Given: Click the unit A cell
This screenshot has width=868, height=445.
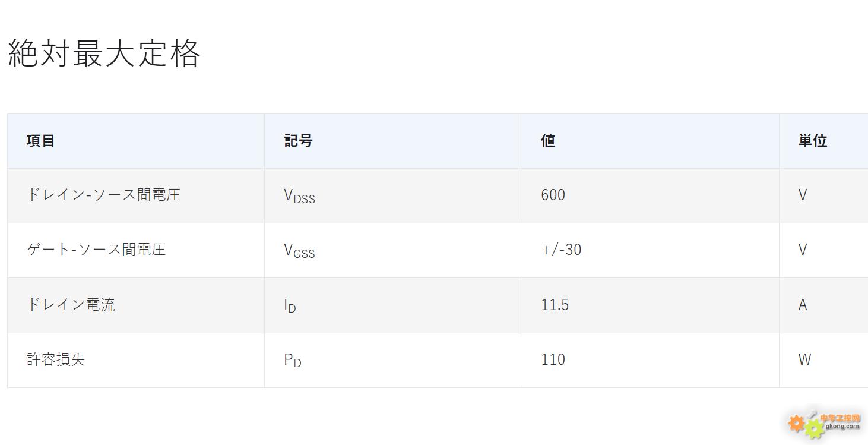Looking at the screenshot, I should 803,305.
